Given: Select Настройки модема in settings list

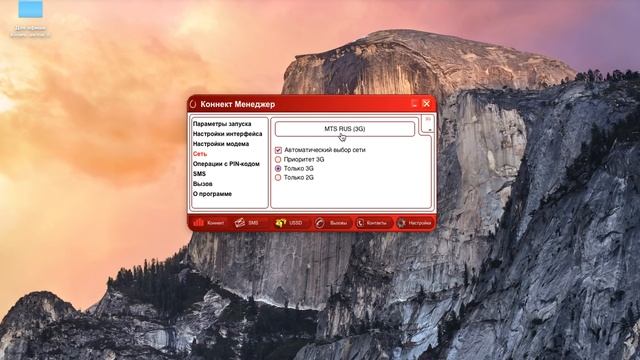Looking at the screenshot, I should coord(220,144).
